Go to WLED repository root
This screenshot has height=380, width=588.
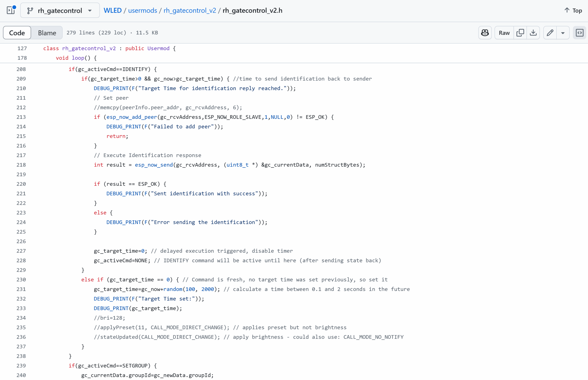click(x=112, y=10)
